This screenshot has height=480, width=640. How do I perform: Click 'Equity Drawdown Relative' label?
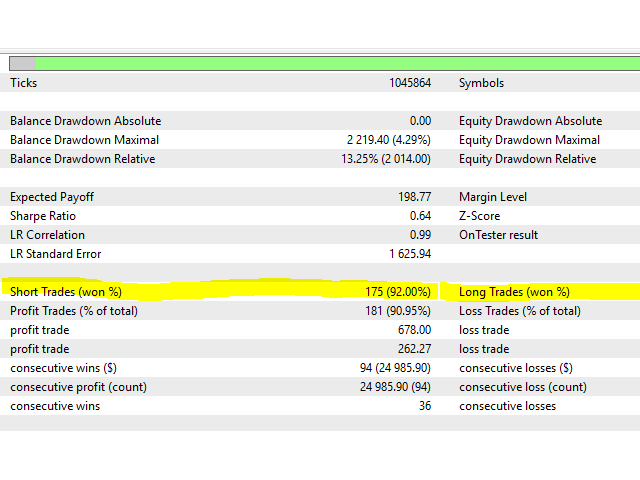tap(527, 159)
